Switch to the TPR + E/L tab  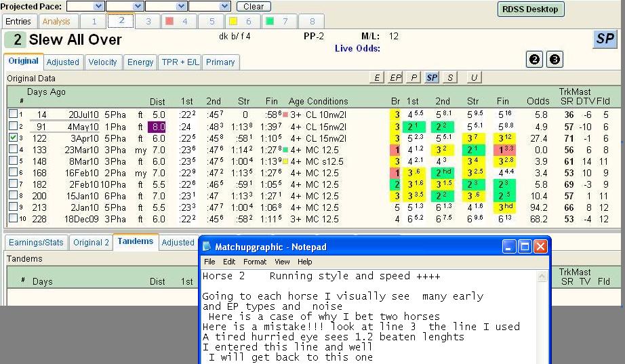(180, 62)
